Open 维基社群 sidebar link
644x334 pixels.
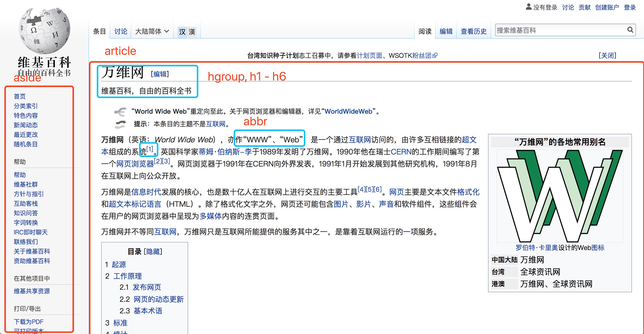point(26,184)
